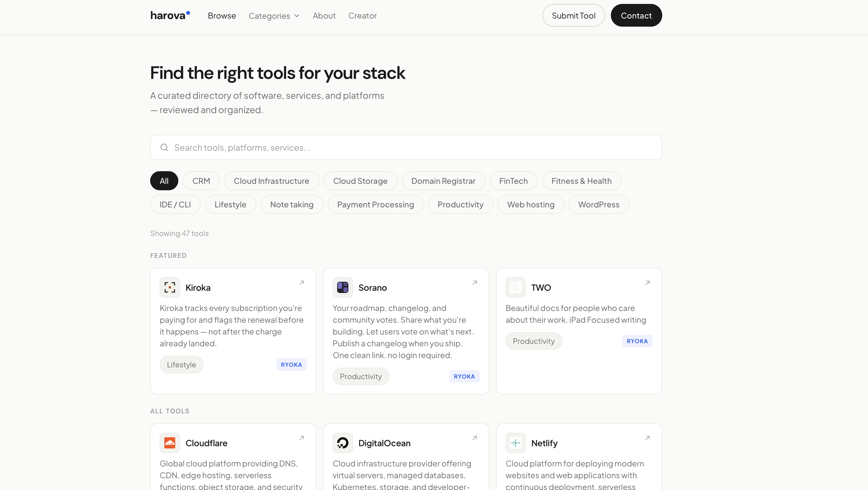Filter by CRM category
The image size is (868, 490).
201,181
